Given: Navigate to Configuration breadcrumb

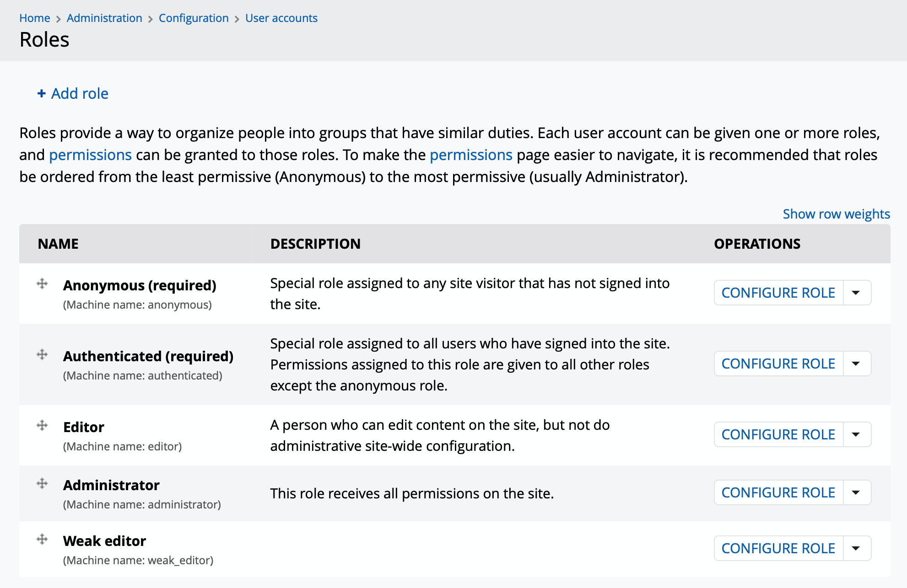Looking at the screenshot, I should (194, 18).
